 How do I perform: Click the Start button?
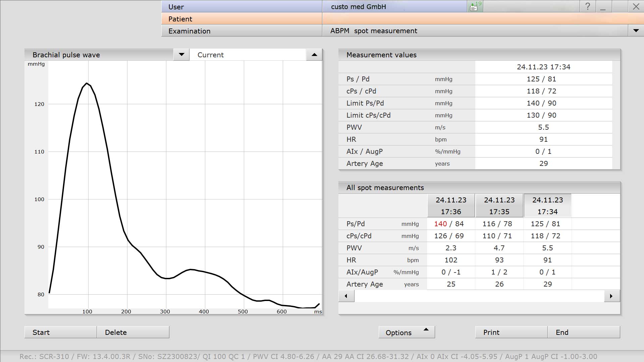click(x=60, y=332)
